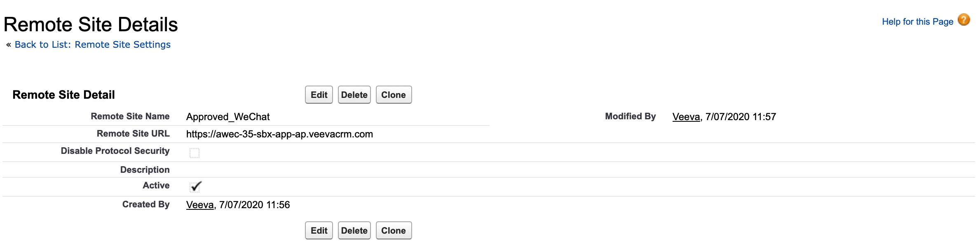Image resolution: width=980 pixels, height=246 pixels.
Task: Click the Edit button below Created By
Action: [319, 230]
